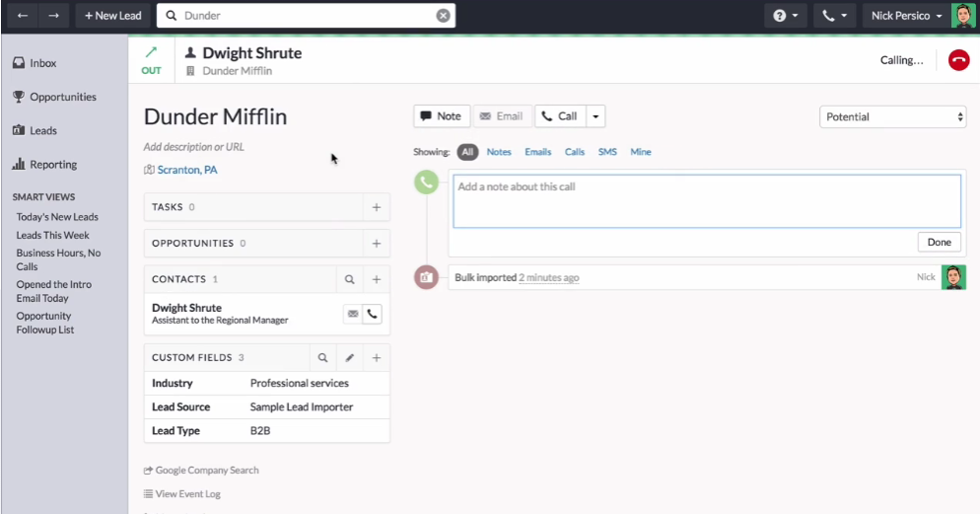980x514 pixels.
Task: Search contacts with magnifier icon
Action: (349, 279)
